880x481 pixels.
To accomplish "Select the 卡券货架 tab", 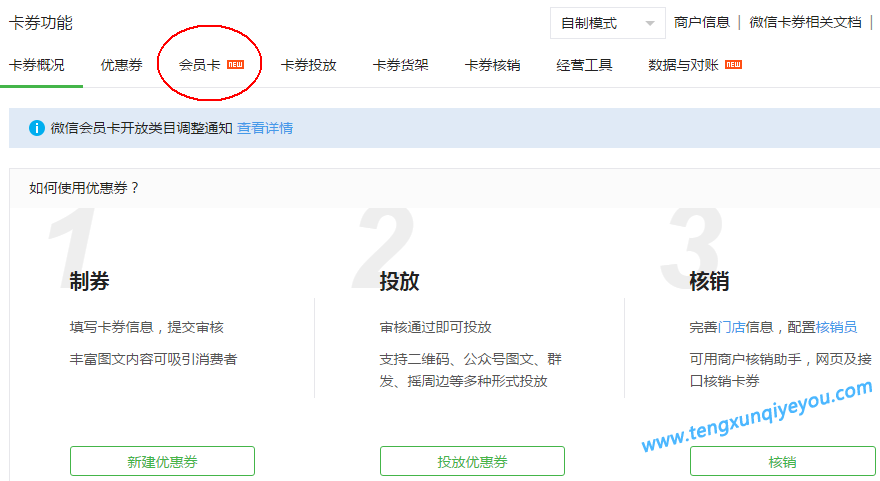I will pyautogui.click(x=401, y=65).
